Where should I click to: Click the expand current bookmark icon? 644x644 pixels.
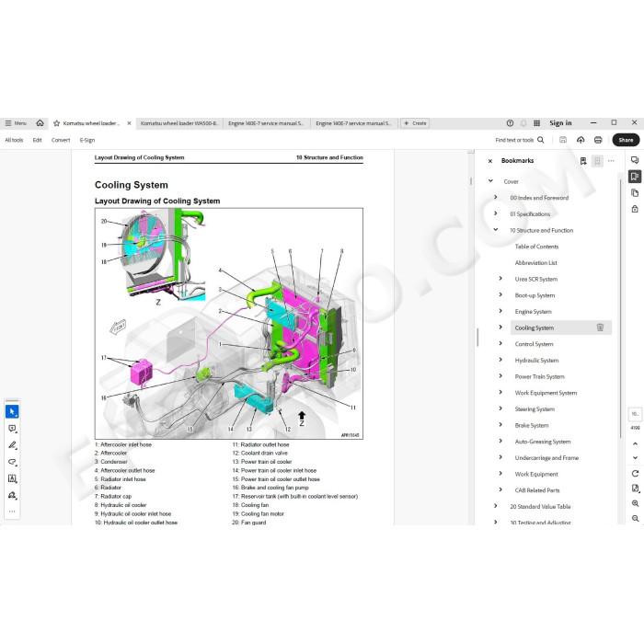(x=597, y=161)
